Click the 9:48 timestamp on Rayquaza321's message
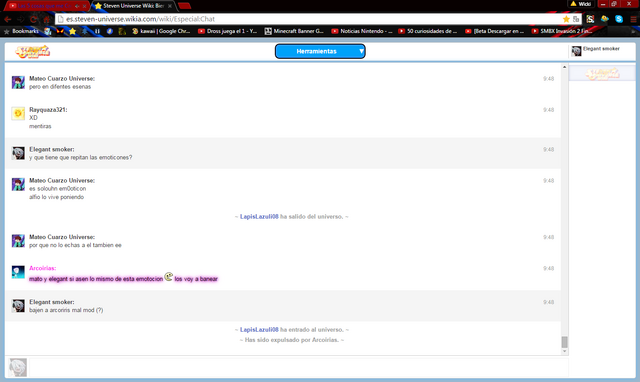The image size is (640, 382). 548,110
